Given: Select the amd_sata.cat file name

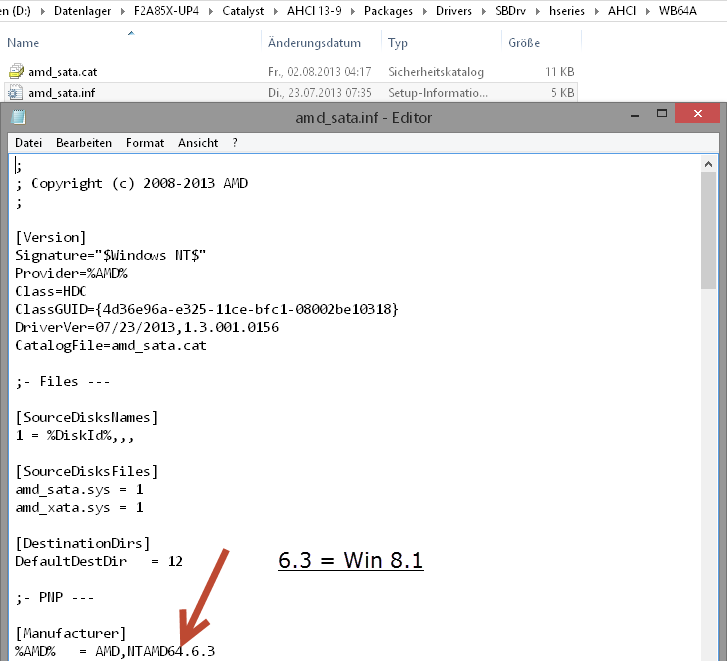Looking at the screenshot, I should 63,72.
